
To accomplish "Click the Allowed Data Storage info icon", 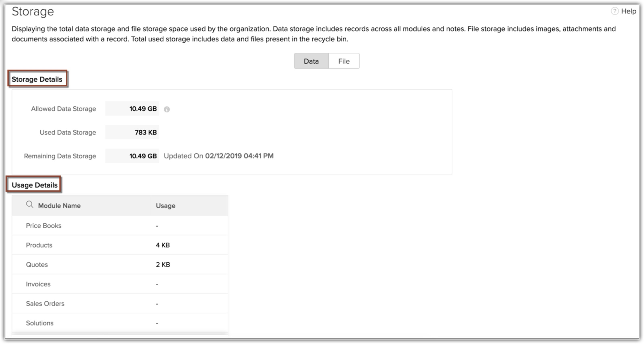I will coord(167,109).
